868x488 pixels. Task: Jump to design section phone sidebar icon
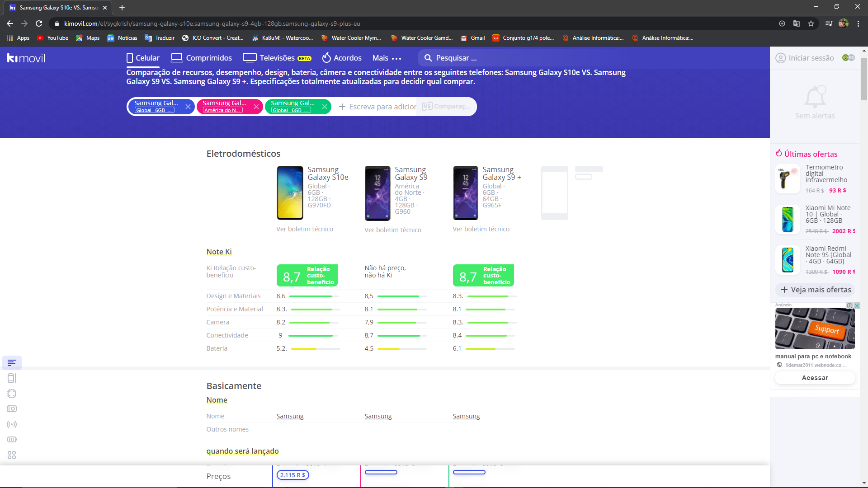(x=12, y=378)
